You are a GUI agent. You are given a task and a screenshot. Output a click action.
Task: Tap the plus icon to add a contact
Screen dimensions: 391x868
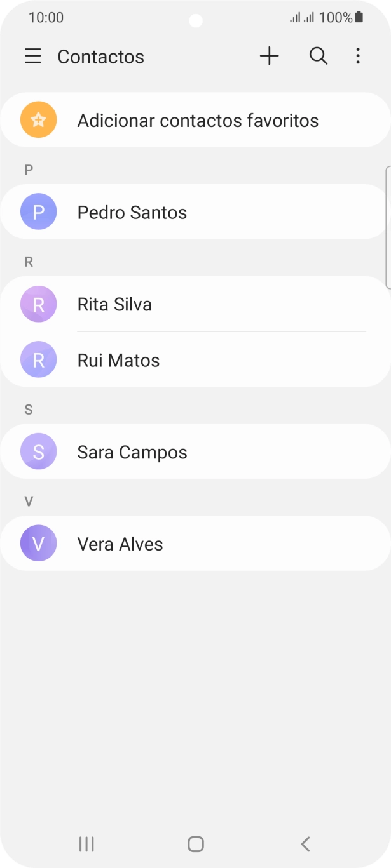(270, 56)
